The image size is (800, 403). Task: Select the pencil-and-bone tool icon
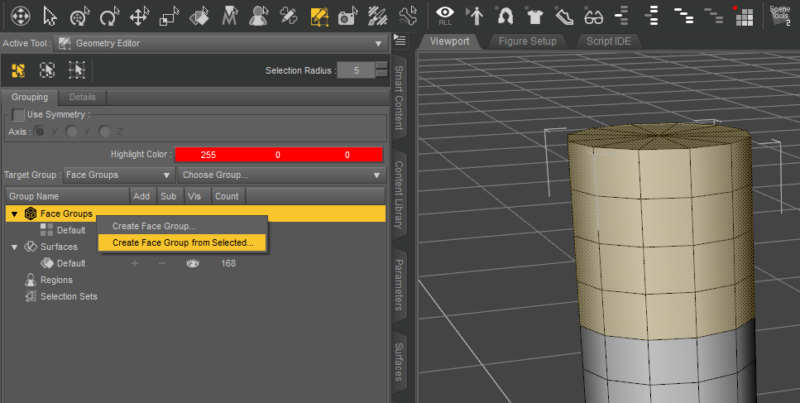coord(289,16)
